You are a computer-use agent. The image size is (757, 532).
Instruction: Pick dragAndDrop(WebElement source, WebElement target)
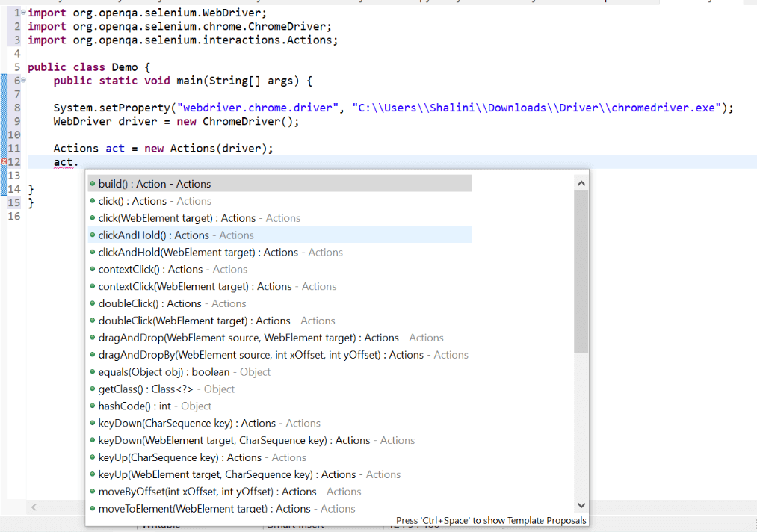280,338
